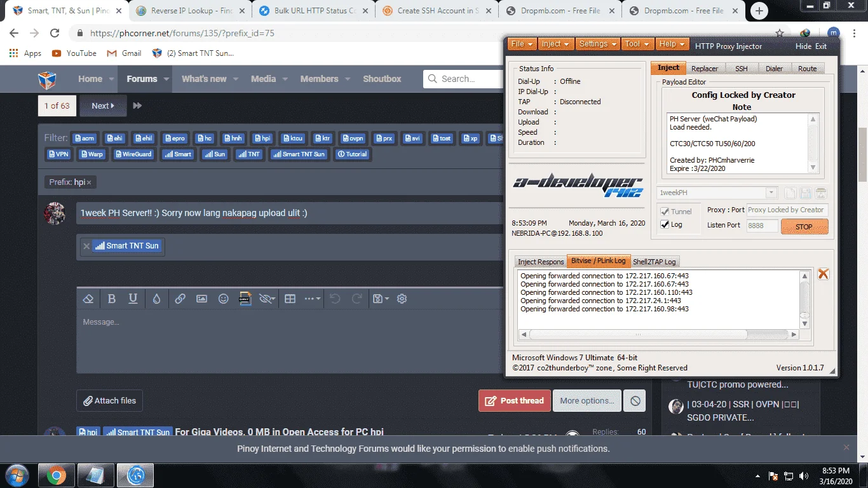Switch to the Dialer tab
This screenshot has width=868, height=488.
coord(774,69)
